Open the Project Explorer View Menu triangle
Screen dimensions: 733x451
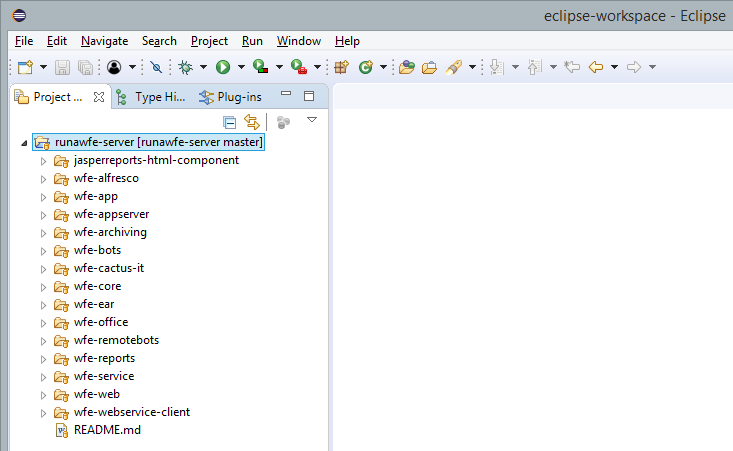pos(312,120)
